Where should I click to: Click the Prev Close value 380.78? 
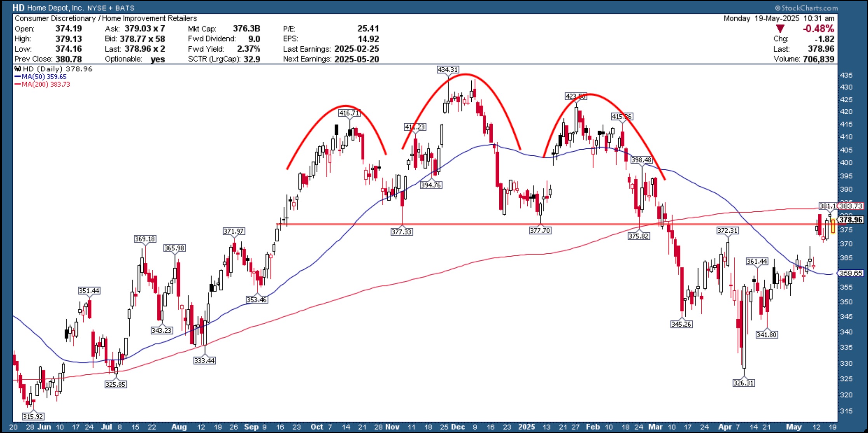click(x=68, y=59)
